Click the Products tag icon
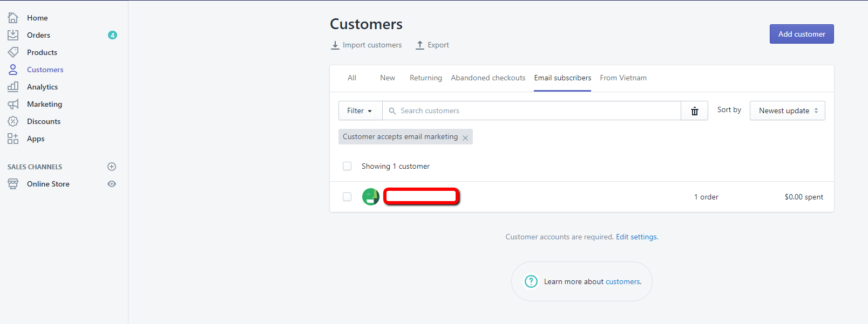 click(13, 52)
